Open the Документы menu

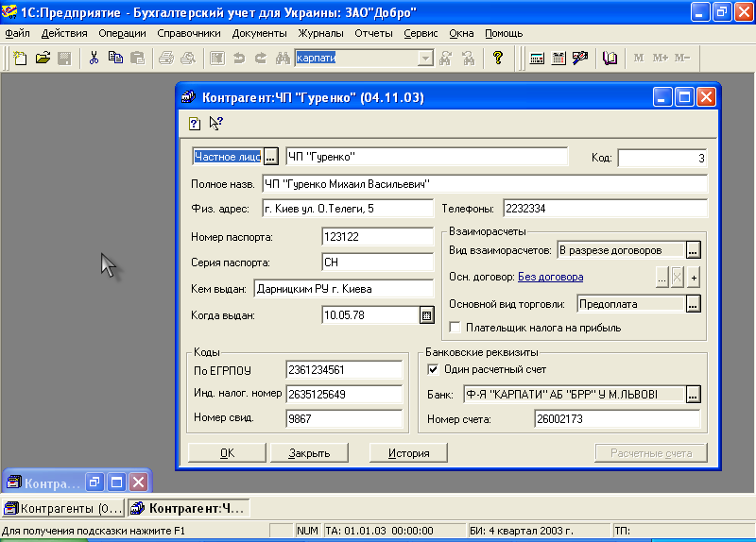pos(259,33)
